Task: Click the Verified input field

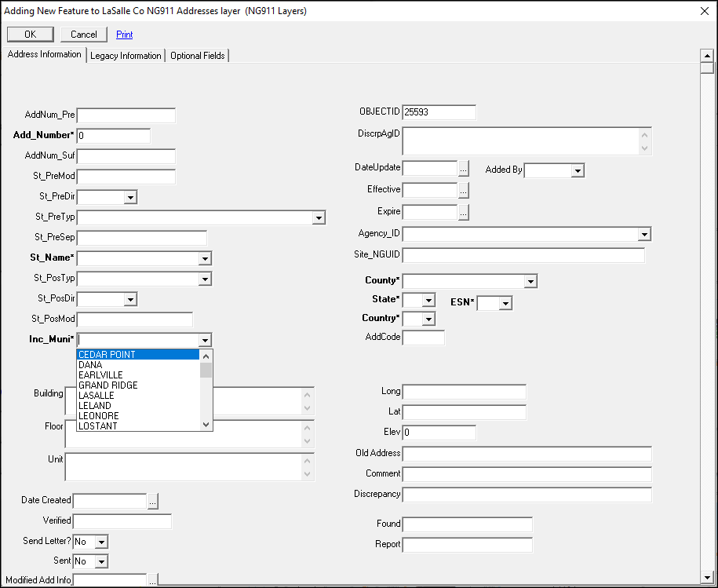Action: pos(122,521)
